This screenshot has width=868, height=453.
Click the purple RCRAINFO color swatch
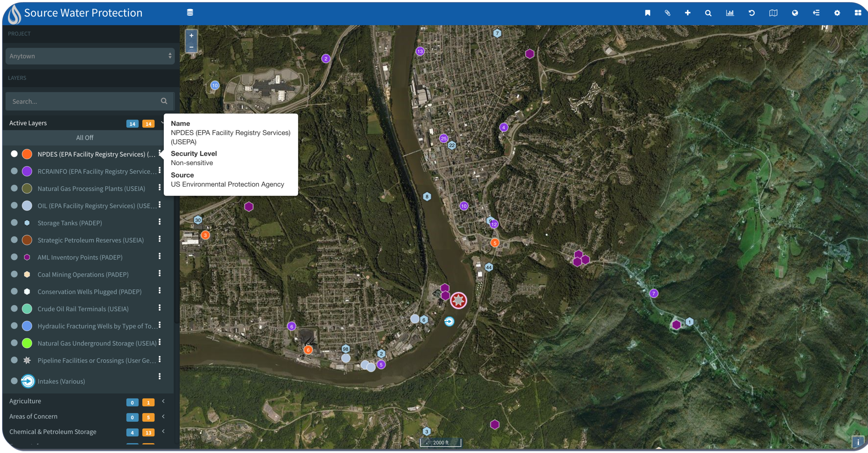pyautogui.click(x=27, y=171)
